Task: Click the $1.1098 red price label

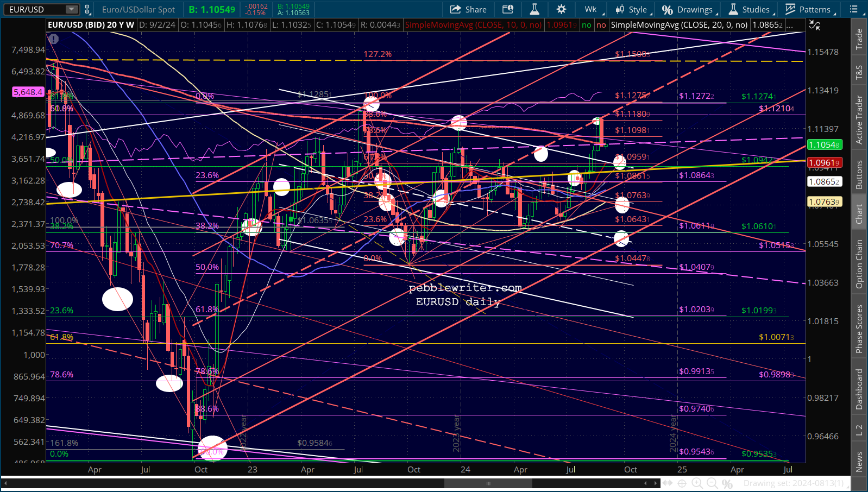Action: pyautogui.click(x=632, y=130)
